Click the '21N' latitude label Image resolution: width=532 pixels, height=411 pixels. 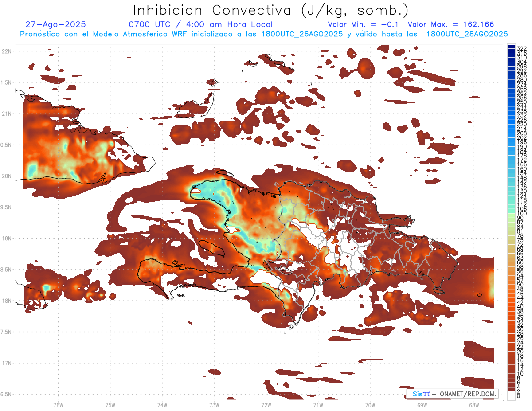pos(7,114)
